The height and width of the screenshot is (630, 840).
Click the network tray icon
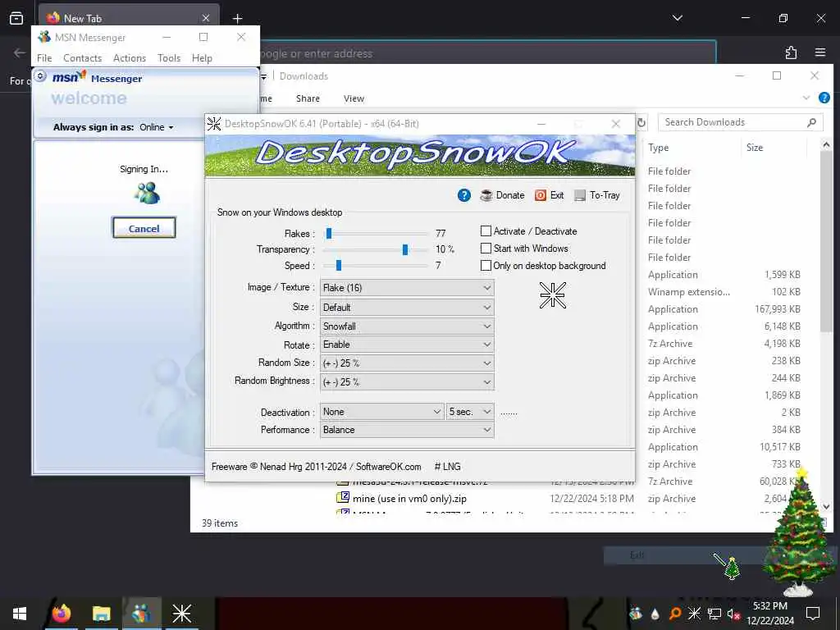click(x=714, y=614)
